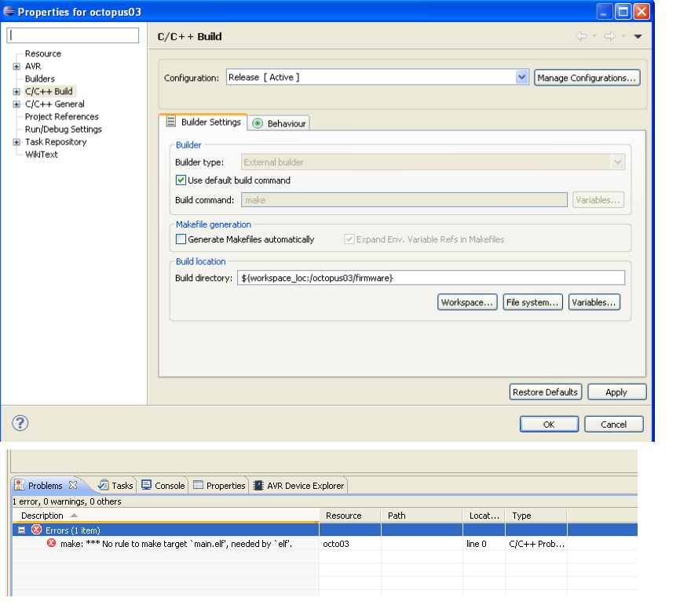
Task: Click the File system... button
Action: pos(532,302)
